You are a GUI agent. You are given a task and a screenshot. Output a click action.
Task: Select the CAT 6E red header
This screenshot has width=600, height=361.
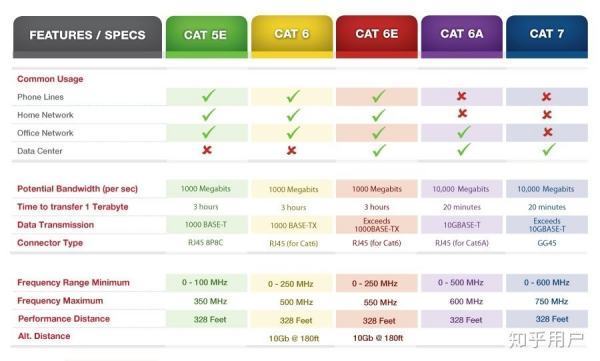point(377,36)
